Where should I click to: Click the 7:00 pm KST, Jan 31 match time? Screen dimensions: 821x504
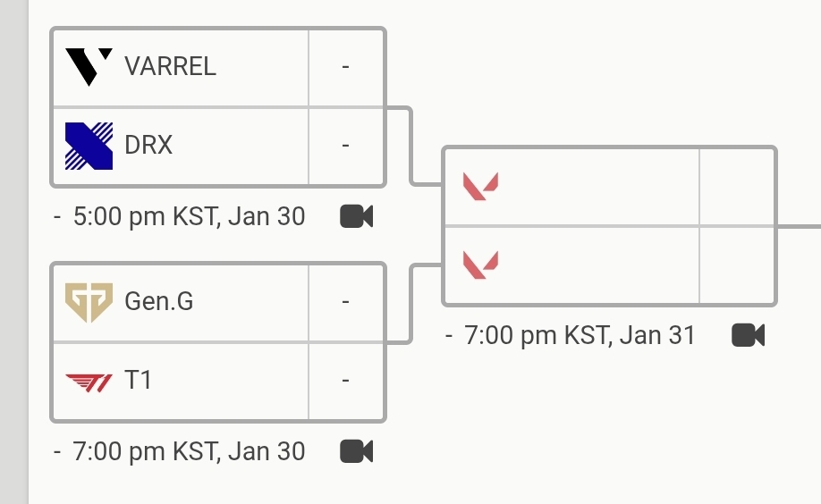tap(580, 336)
